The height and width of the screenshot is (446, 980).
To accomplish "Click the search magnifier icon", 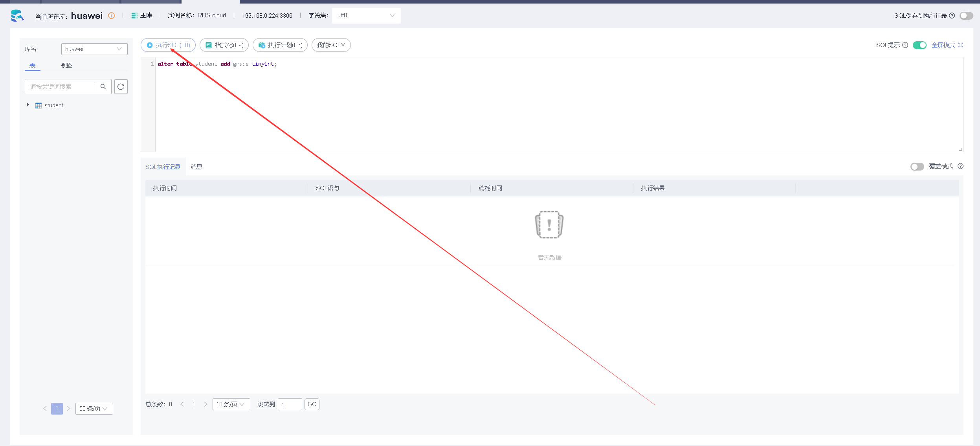I will [103, 87].
